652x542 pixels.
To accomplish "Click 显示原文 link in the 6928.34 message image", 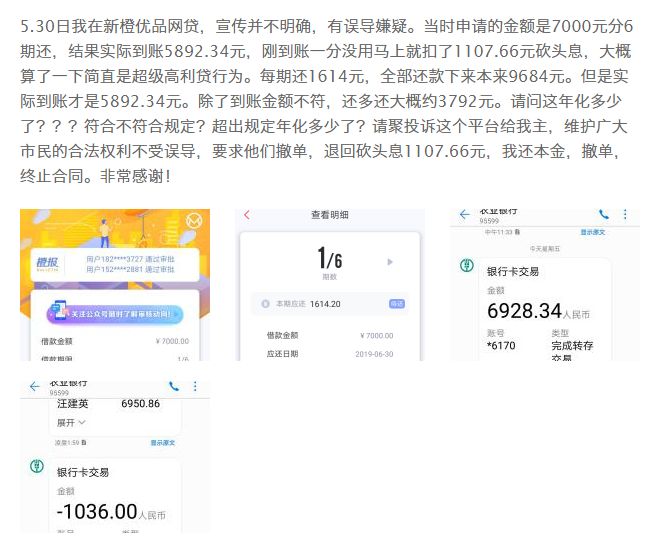I will click(593, 232).
